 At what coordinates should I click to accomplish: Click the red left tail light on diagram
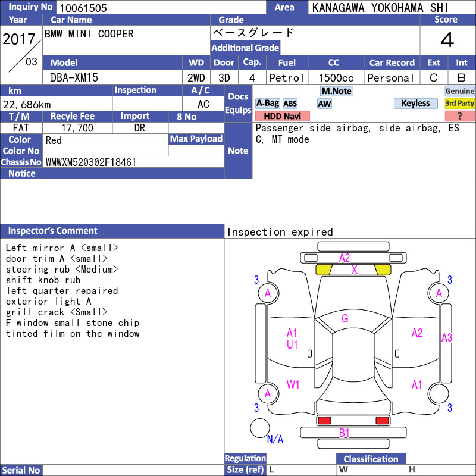[x=324, y=421]
